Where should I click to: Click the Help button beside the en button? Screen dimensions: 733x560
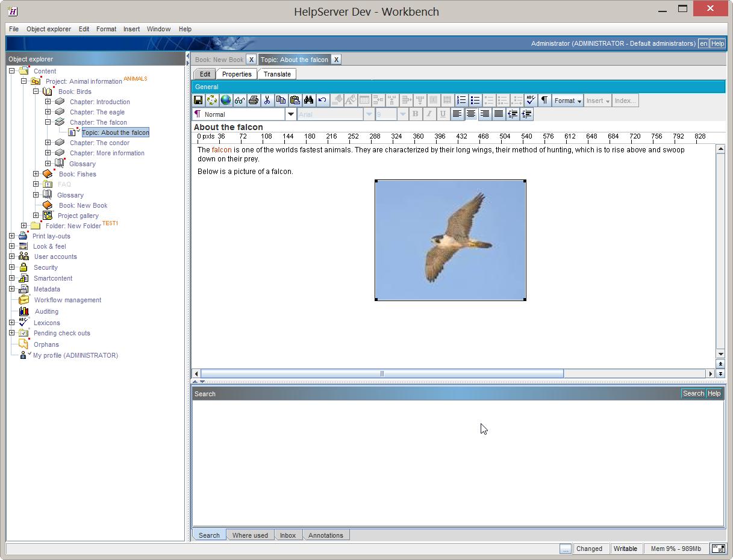tap(717, 43)
